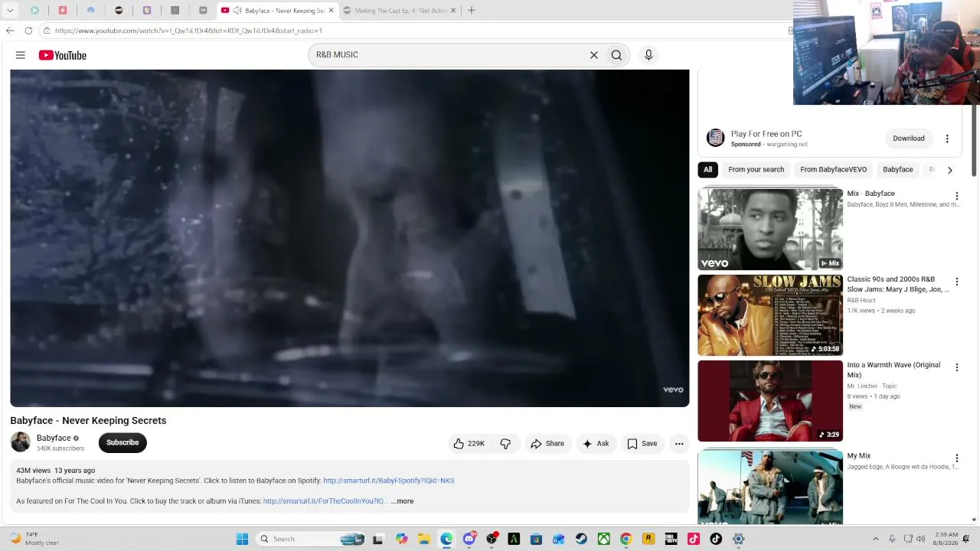Select the From BabyfaceVEVO chip
The height and width of the screenshot is (551, 980).
pyautogui.click(x=834, y=170)
